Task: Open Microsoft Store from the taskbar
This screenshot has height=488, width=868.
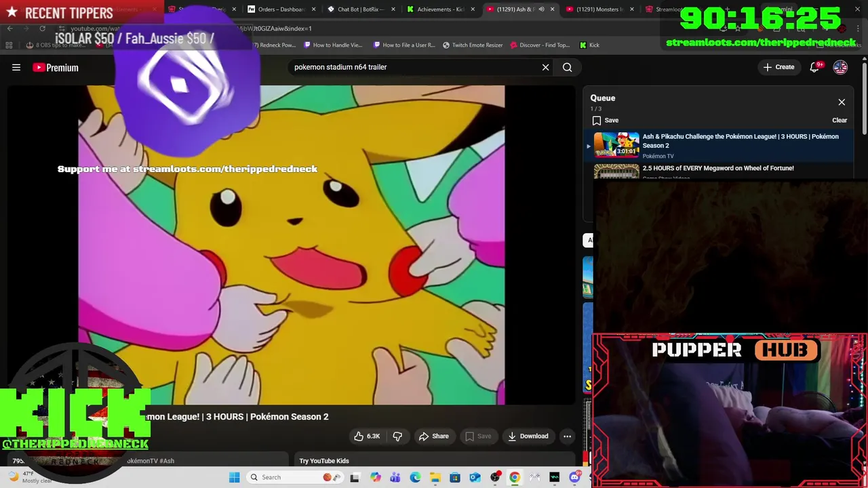Action: (x=455, y=477)
